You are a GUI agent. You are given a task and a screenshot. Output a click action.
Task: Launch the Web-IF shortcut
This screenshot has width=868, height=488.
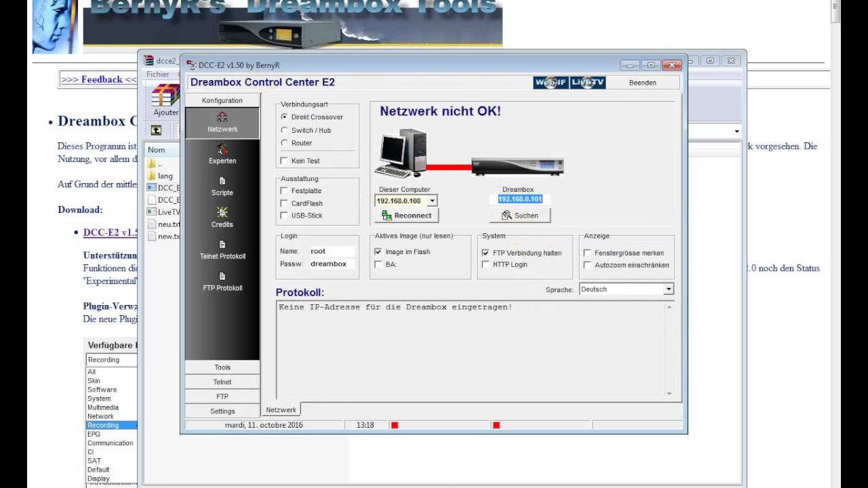pos(551,83)
